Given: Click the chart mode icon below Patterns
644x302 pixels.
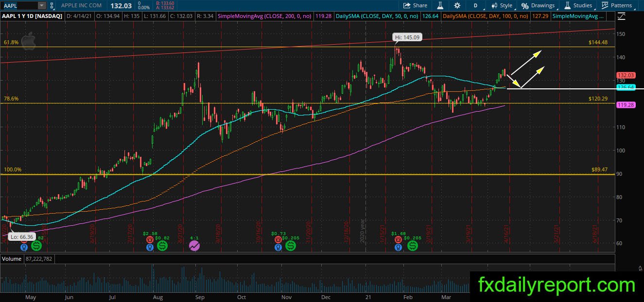Looking at the screenshot, I should point(622,17).
